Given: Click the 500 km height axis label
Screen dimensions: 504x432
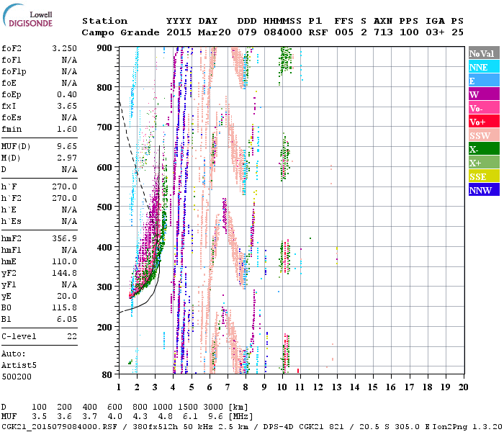Looking at the screenshot, I should coord(104,207).
